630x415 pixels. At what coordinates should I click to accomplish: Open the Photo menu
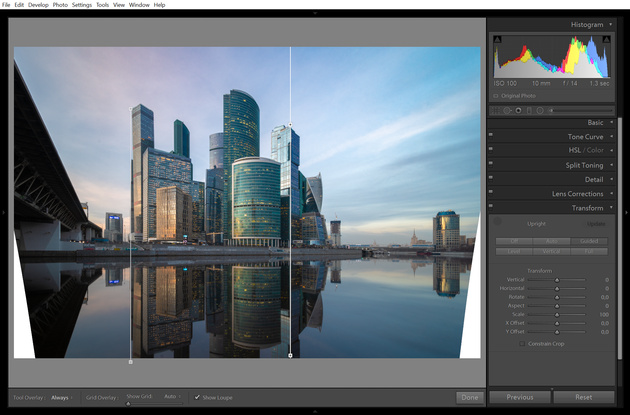tap(60, 5)
